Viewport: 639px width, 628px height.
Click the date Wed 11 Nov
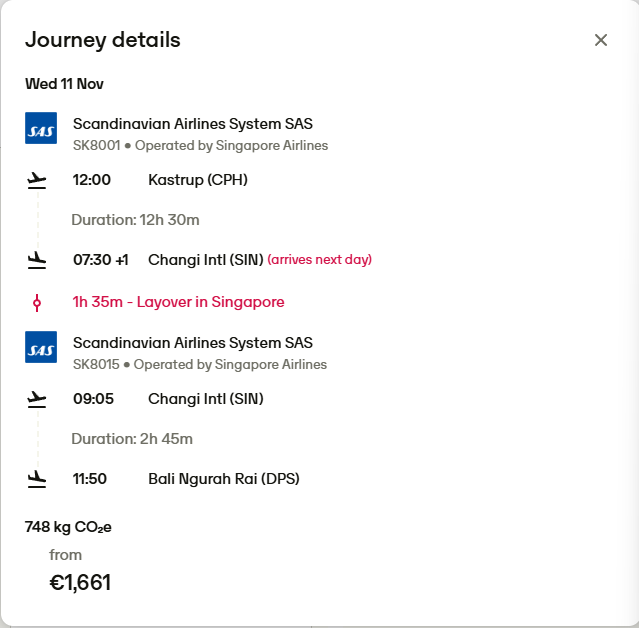coord(64,84)
